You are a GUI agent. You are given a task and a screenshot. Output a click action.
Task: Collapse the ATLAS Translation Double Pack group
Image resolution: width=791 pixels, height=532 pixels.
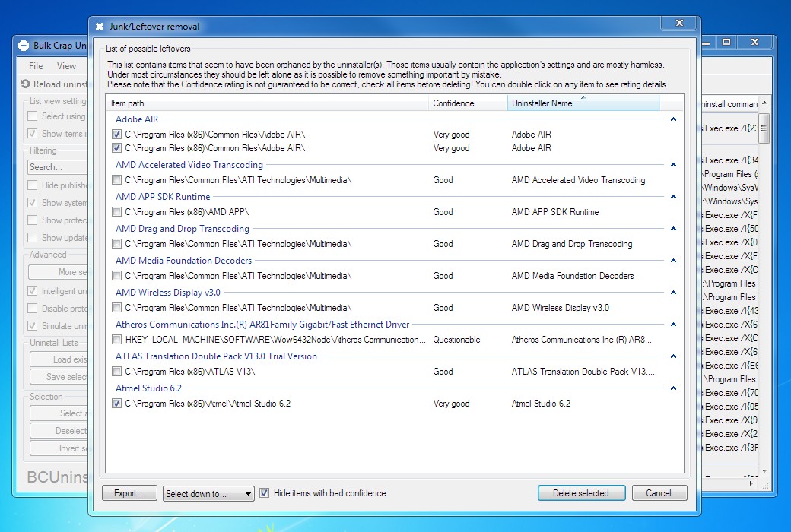(x=673, y=356)
